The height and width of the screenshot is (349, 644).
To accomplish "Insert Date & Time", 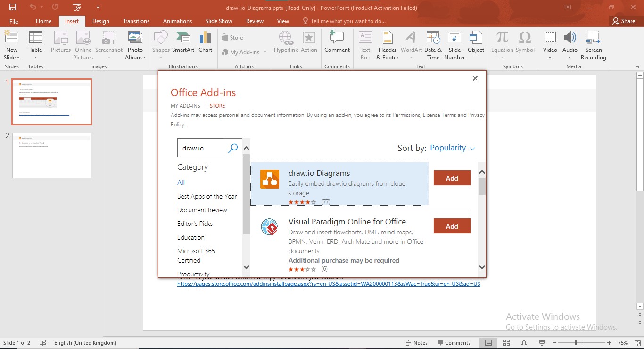I will pos(433,45).
